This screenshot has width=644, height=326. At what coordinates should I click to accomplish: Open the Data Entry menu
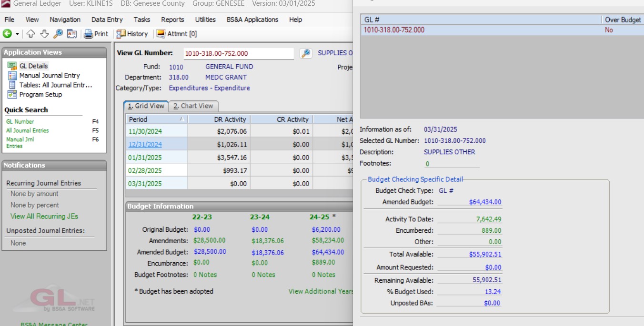point(107,20)
